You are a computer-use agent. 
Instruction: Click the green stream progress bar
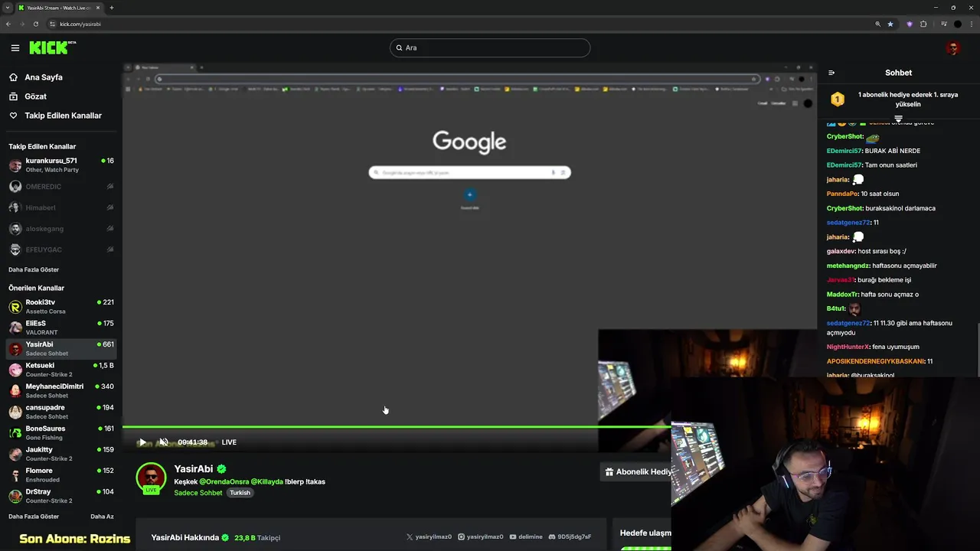397,427
